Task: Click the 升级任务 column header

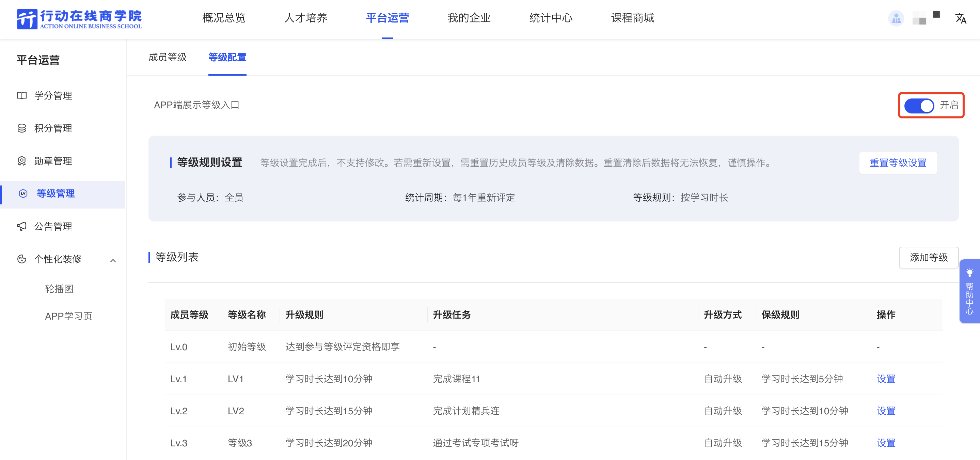Action: (452, 315)
